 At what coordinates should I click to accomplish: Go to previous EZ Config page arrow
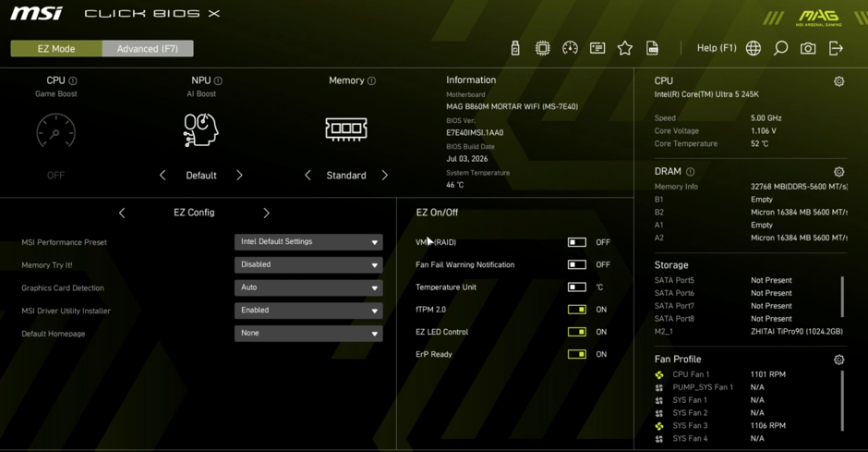tap(122, 213)
